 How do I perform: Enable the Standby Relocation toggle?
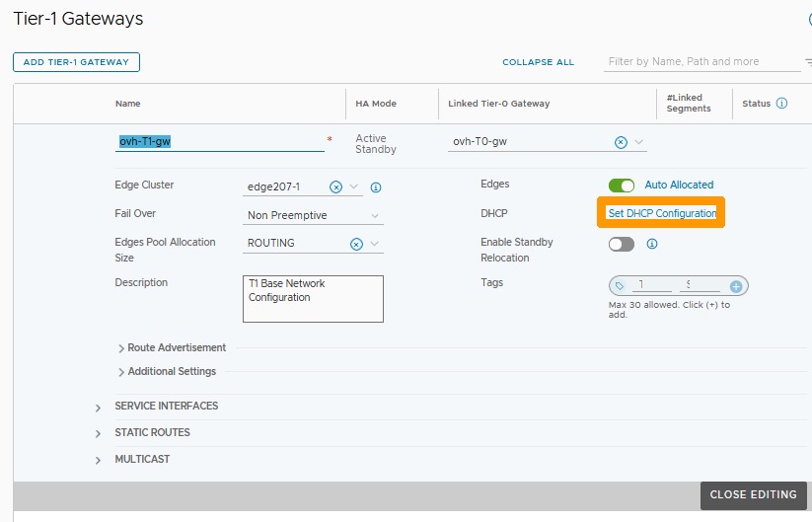click(x=622, y=244)
